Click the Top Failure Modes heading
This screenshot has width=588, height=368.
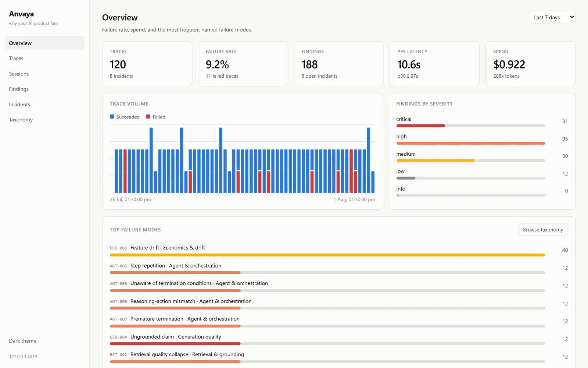click(x=135, y=230)
